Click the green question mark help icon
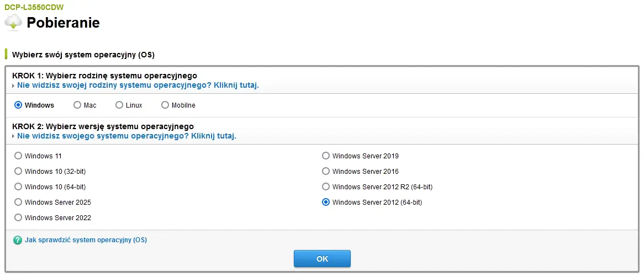644x277 pixels. pos(17,240)
